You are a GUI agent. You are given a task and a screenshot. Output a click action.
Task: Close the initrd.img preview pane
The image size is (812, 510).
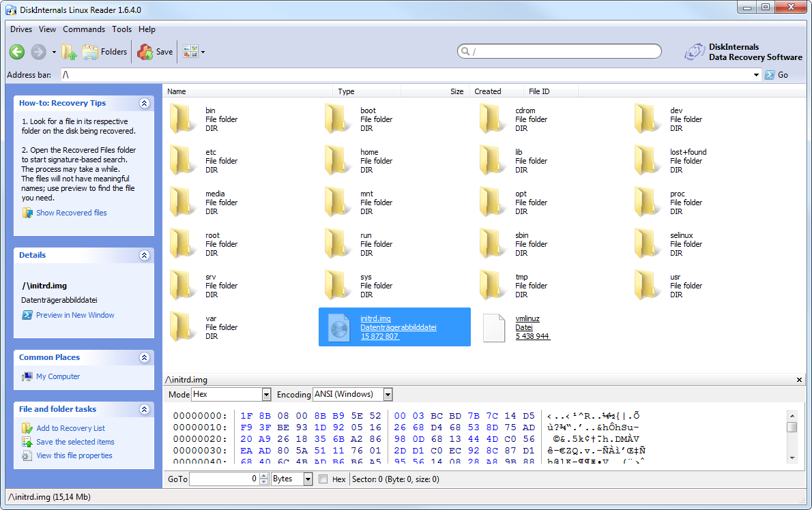point(799,380)
